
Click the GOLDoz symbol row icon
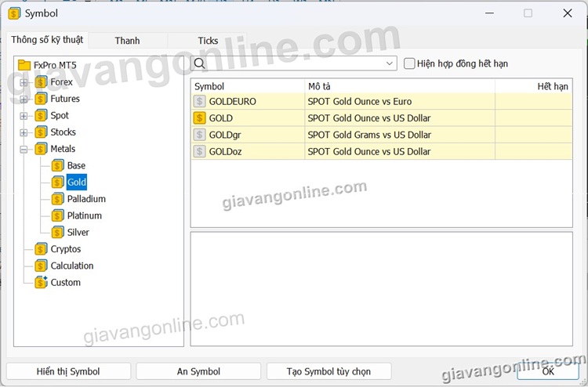(x=200, y=151)
